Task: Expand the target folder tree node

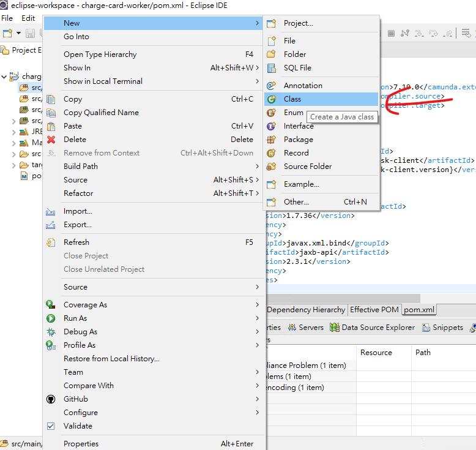Action: [13, 165]
